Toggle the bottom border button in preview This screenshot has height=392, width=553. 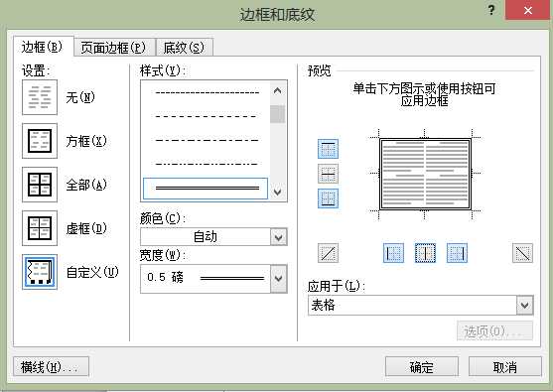tap(328, 198)
